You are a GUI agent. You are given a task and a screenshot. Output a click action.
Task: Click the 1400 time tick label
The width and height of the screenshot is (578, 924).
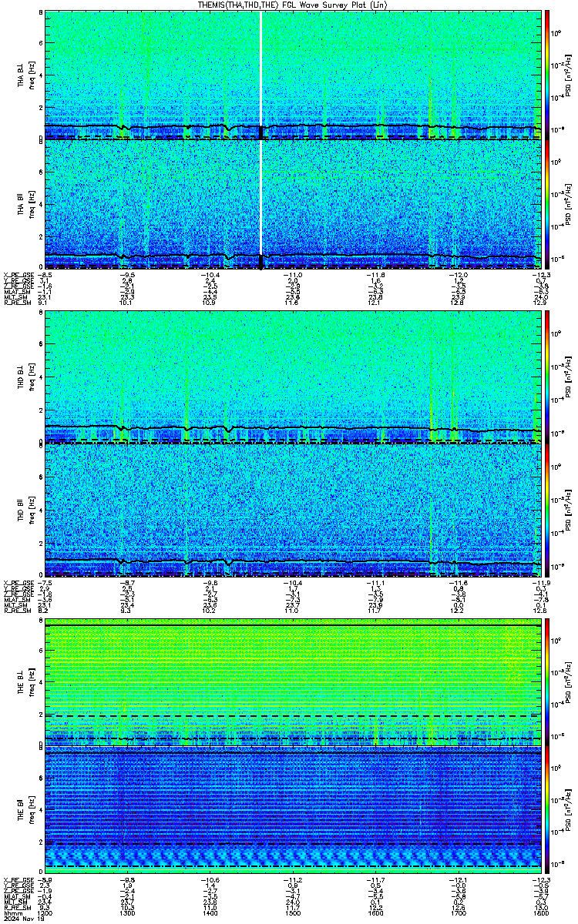(210, 912)
